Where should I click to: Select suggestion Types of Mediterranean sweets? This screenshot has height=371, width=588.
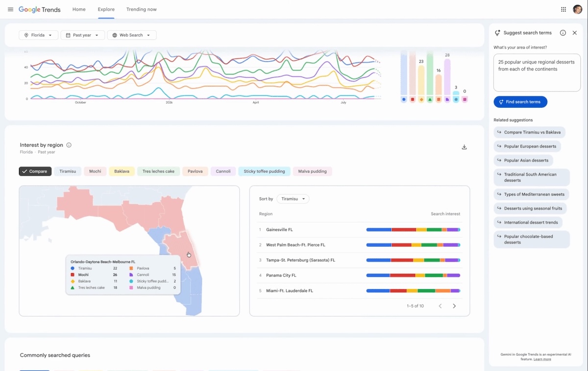click(x=531, y=194)
